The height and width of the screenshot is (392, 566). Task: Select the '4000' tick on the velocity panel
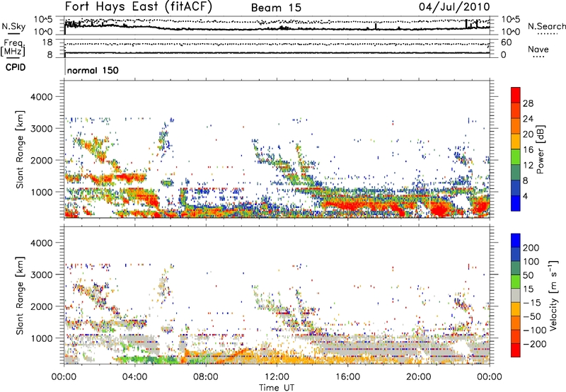41,243
